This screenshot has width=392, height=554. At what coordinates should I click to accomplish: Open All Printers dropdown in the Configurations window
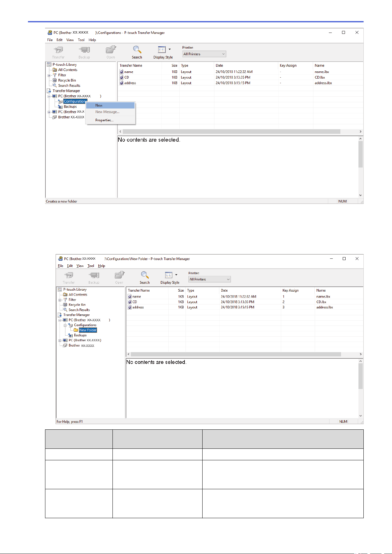pyautogui.click(x=204, y=54)
